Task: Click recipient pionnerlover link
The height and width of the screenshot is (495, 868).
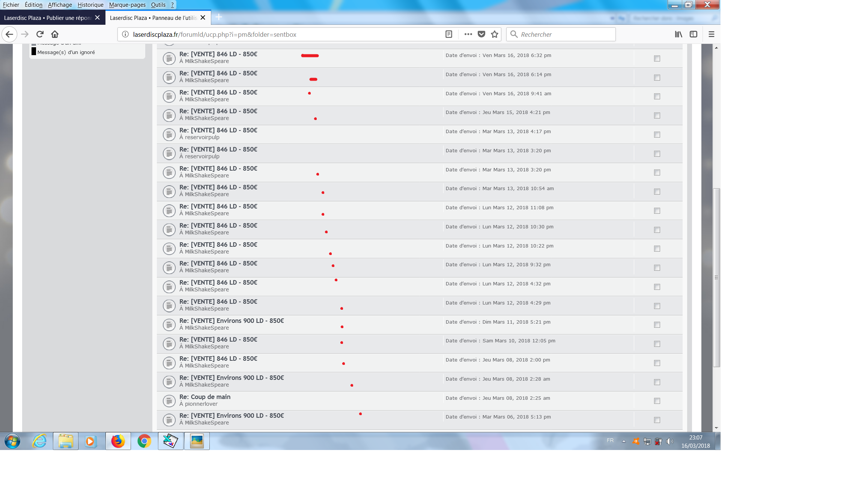Action: (x=201, y=404)
